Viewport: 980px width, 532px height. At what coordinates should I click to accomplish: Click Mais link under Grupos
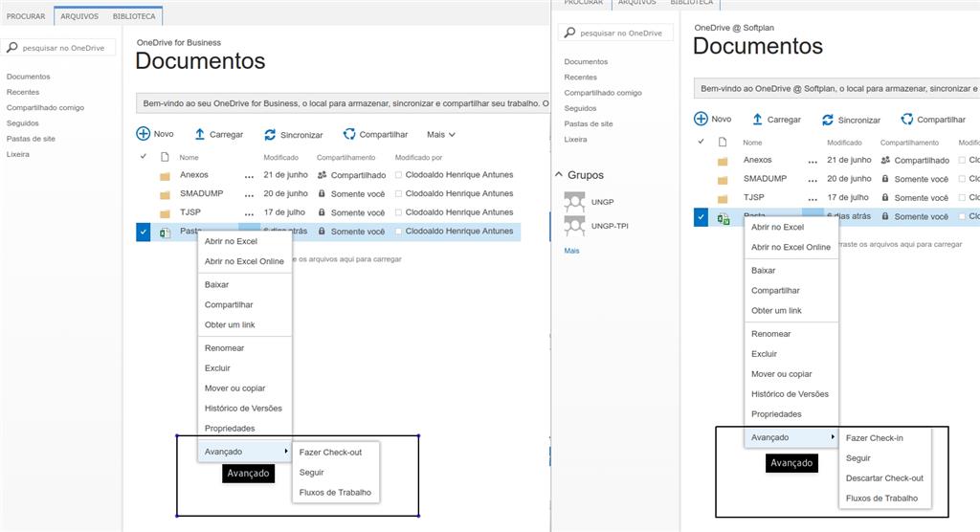(x=572, y=250)
